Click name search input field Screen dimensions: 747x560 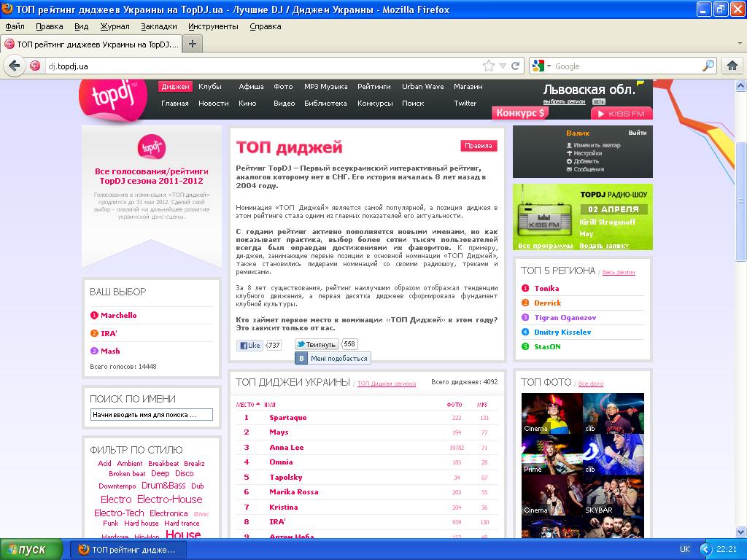pos(152,415)
